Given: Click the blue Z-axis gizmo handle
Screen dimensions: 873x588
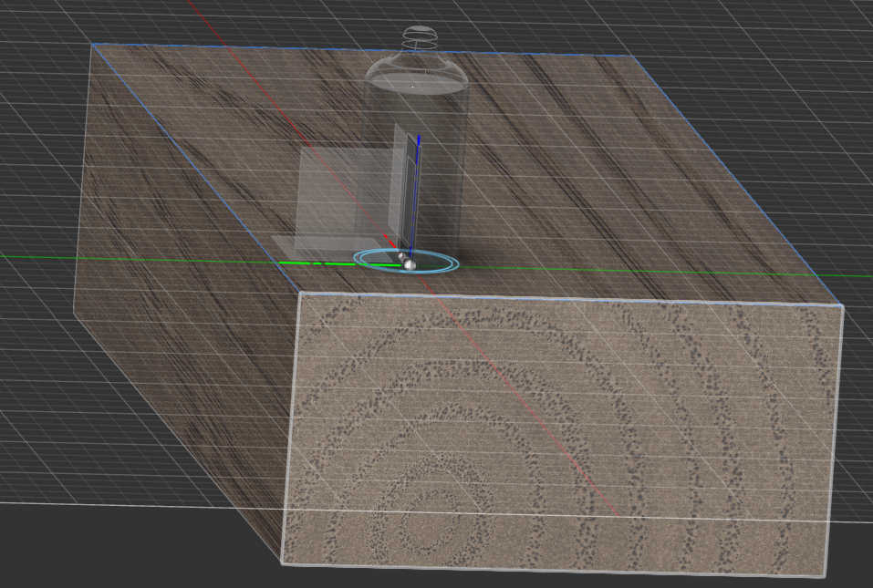Looking at the screenshot, I should (418, 182).
